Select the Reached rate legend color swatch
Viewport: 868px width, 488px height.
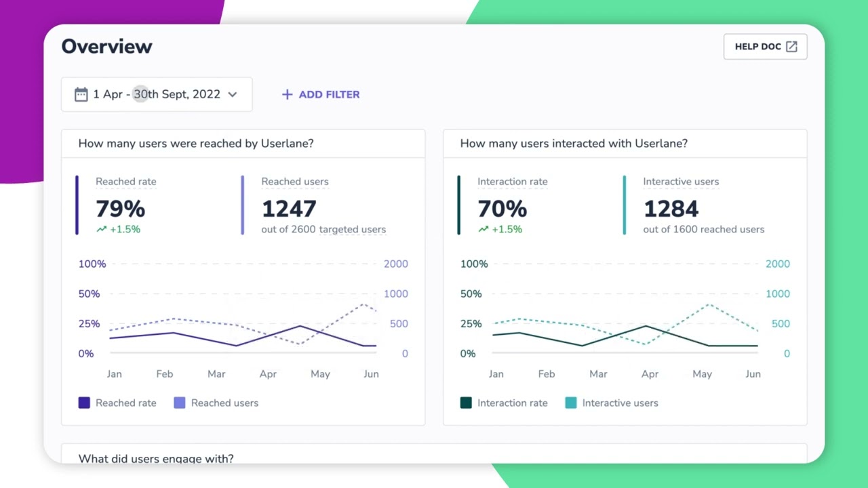click(84, 403)
